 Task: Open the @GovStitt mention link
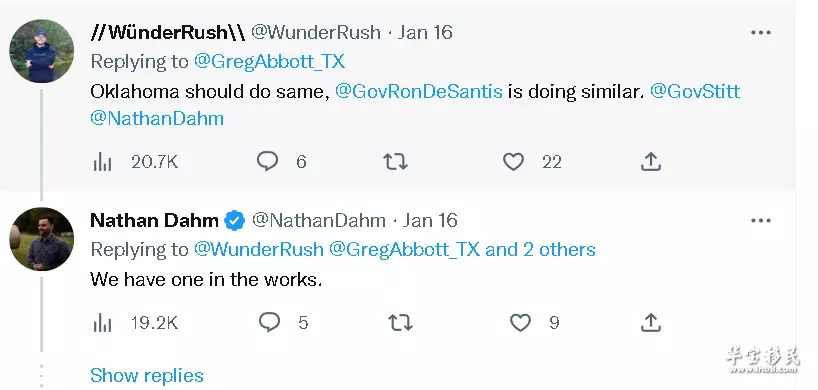695,92
